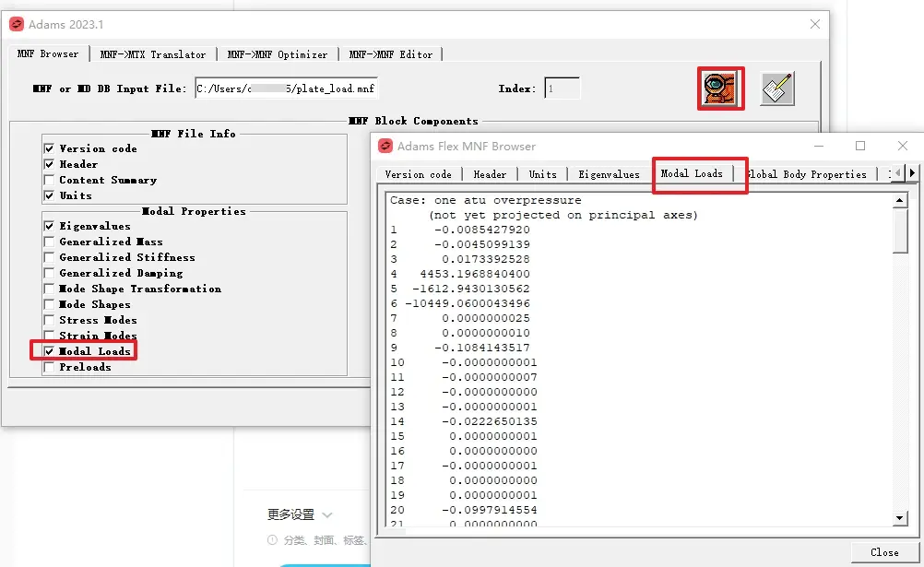Uncheck the Header checkbox

pyautogui.click(x=50, y=164)
